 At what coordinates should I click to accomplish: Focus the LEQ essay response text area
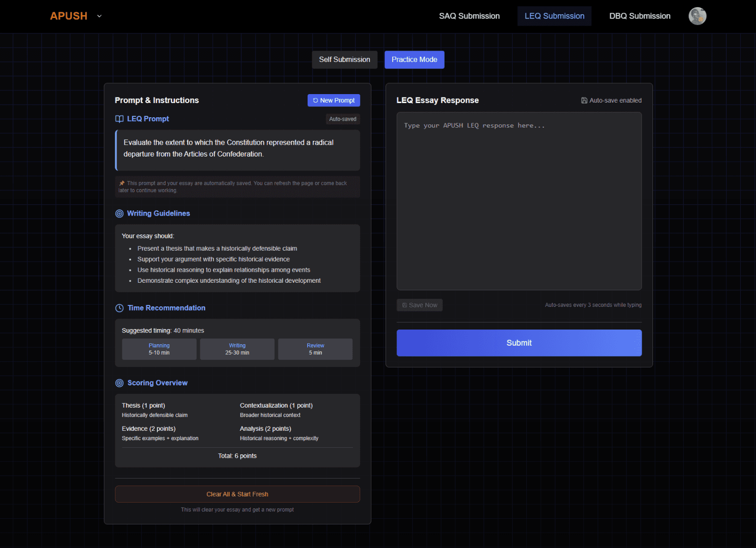coord(519,201)
